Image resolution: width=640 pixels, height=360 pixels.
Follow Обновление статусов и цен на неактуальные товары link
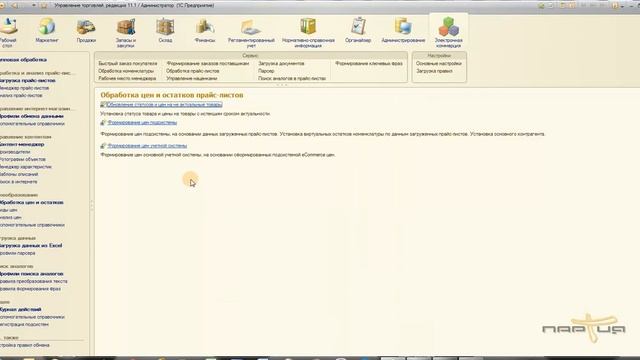tap(164, 105)
